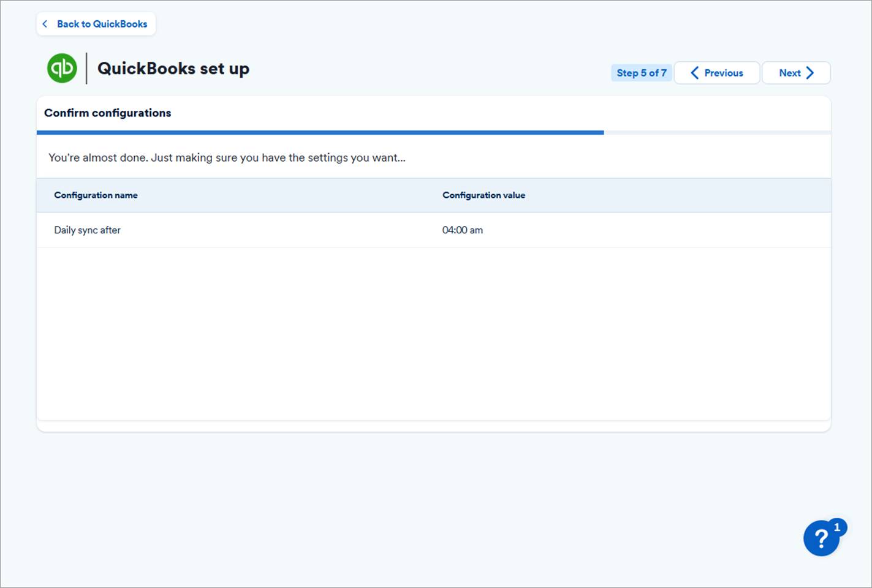
Task: Click the filled blue progress bar
Action: tap(320, 132)
